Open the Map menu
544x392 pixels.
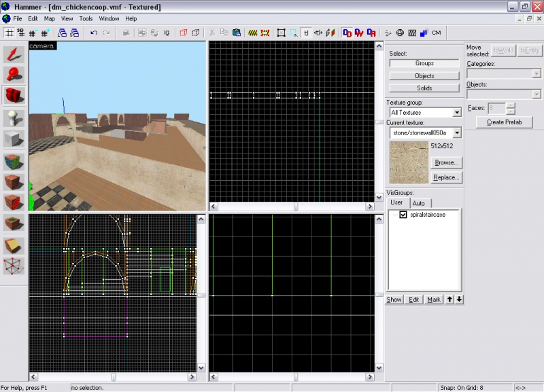pos(49,19)
